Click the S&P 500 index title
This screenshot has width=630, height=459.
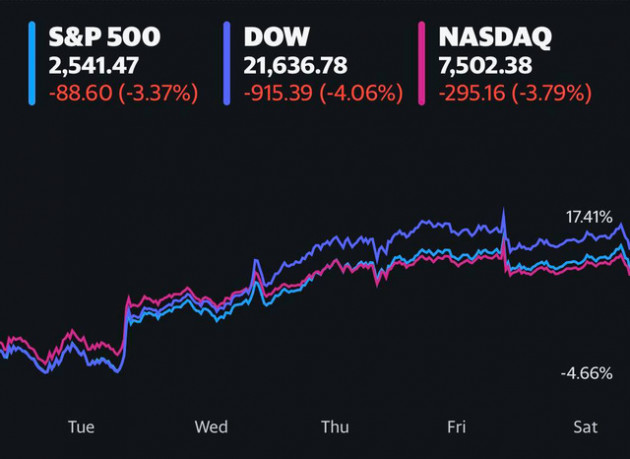click(x=104, y=37)
